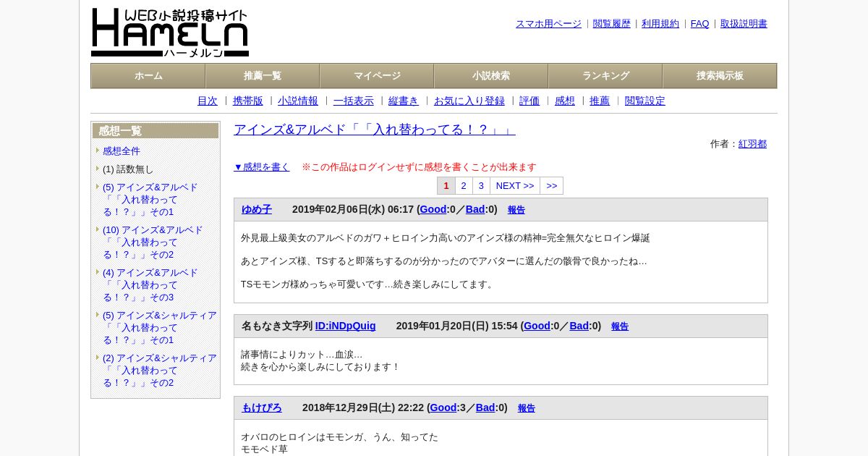Open the novel title アインズ&アルベド link

click(x=375, y=130)
